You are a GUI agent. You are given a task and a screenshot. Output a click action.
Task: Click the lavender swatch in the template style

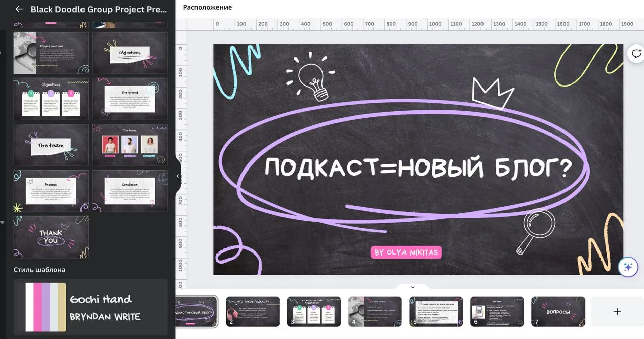point(46,307)
